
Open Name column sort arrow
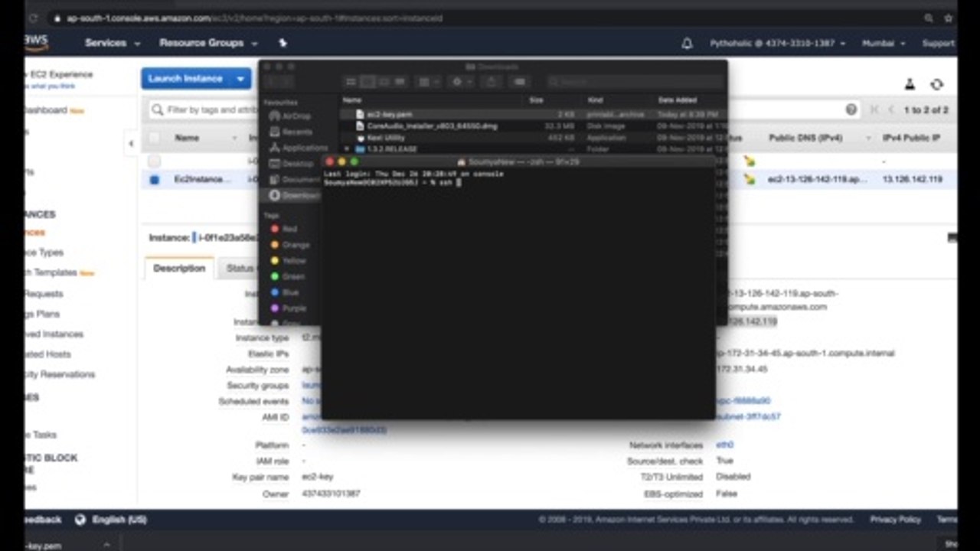(234, 139)
